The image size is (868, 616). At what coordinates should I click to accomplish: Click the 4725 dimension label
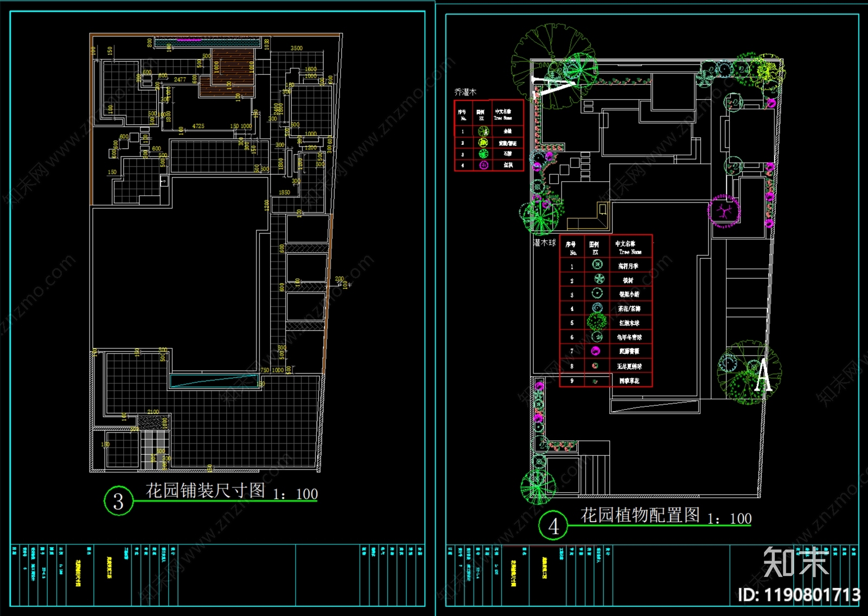[x=198, y=126]
